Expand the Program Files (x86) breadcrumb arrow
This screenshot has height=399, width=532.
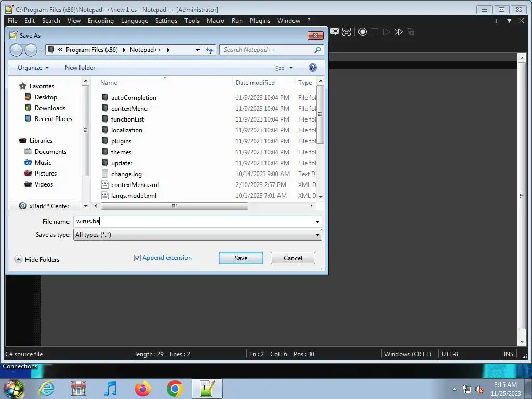tap(124, 50)
